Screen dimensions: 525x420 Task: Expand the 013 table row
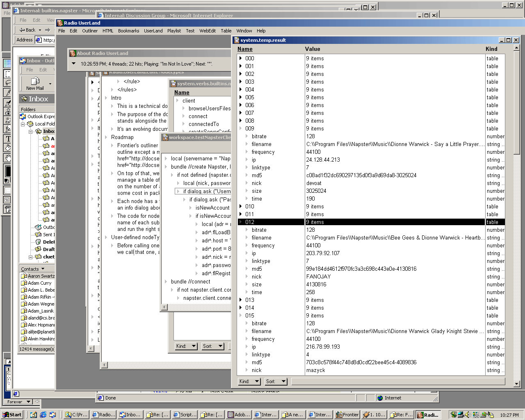point(240,300)
